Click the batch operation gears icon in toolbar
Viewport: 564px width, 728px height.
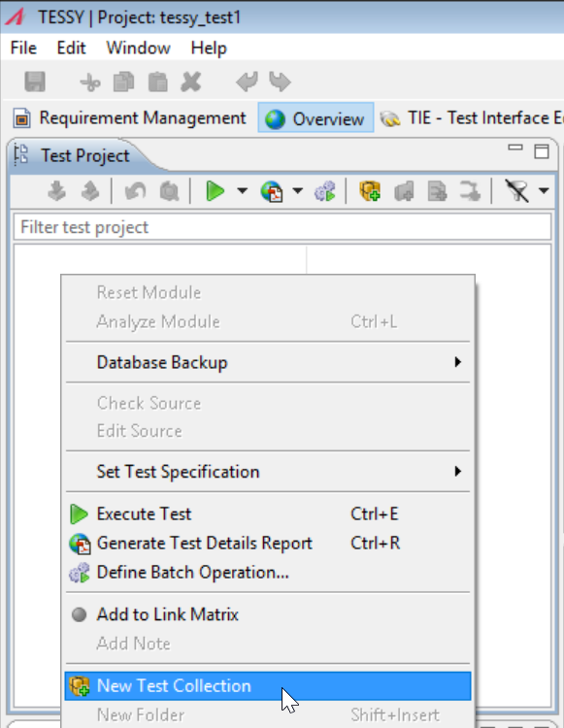pyautogui.click(x=325, y=191)
